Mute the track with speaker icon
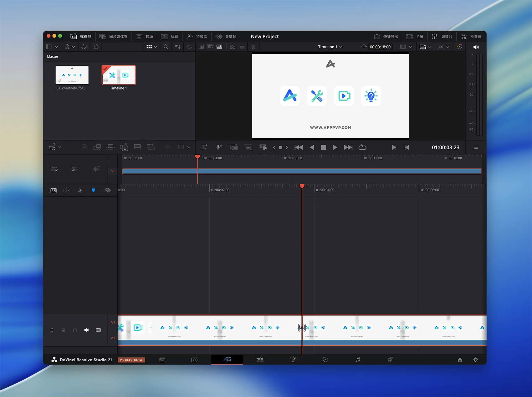 87,330
